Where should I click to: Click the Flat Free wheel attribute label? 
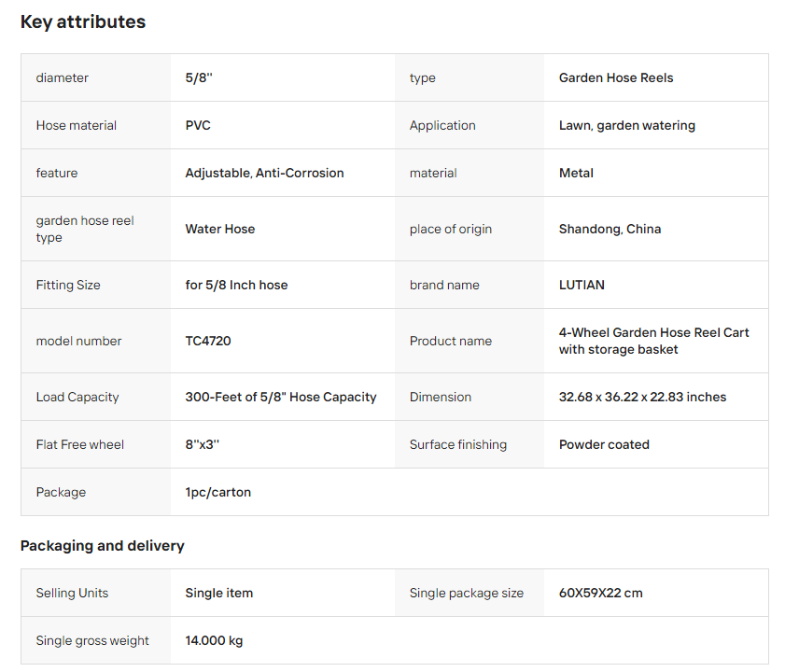(x=80, y=445)
